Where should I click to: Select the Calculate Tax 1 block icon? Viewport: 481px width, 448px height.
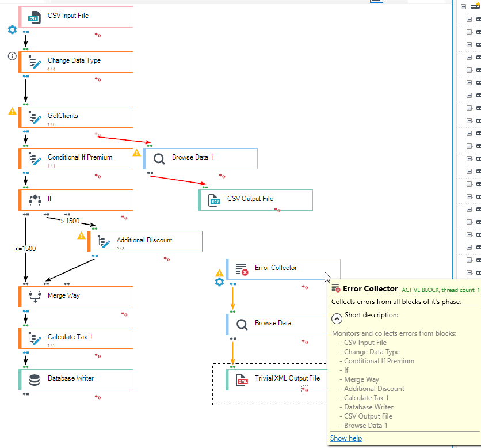(35, 339)
